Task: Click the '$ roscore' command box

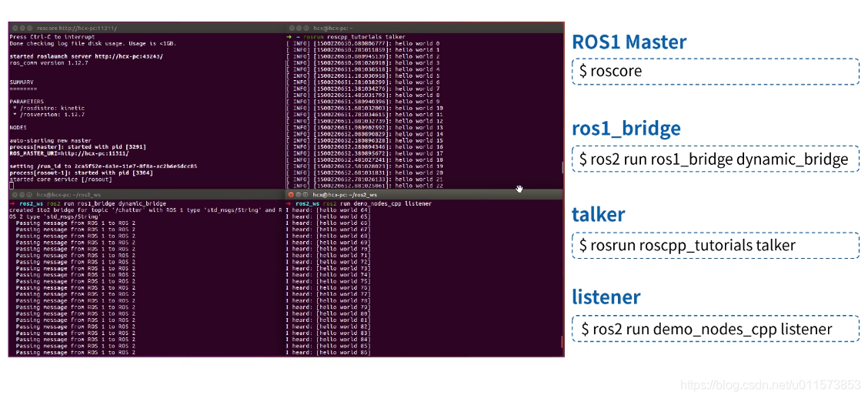Action: [x=715, y=72]
